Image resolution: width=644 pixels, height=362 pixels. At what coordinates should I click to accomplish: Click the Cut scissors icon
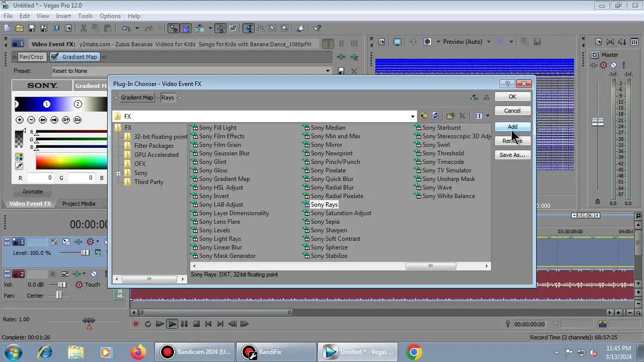click(84, 29)
